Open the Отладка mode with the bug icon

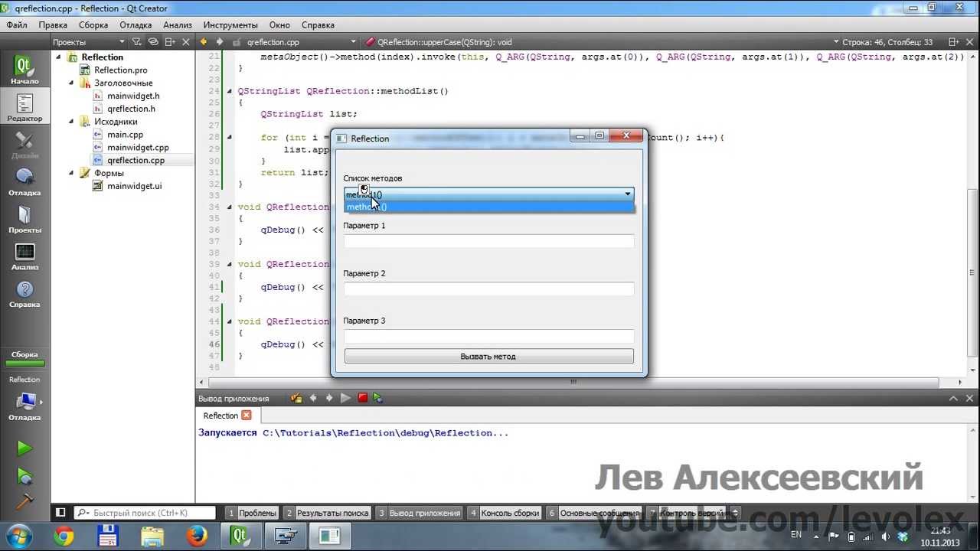click(x=24, y=181)
